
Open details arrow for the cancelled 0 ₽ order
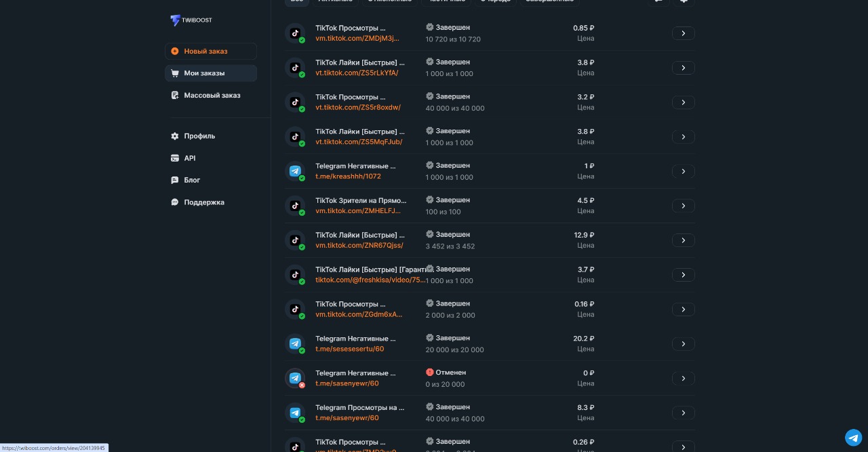[x=683, y=379]
